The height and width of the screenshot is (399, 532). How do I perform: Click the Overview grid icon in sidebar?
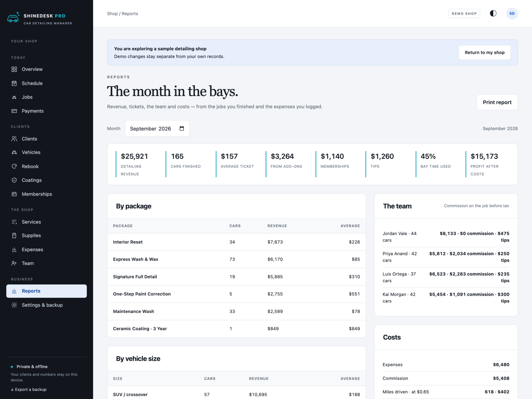(x=14, y=69)
